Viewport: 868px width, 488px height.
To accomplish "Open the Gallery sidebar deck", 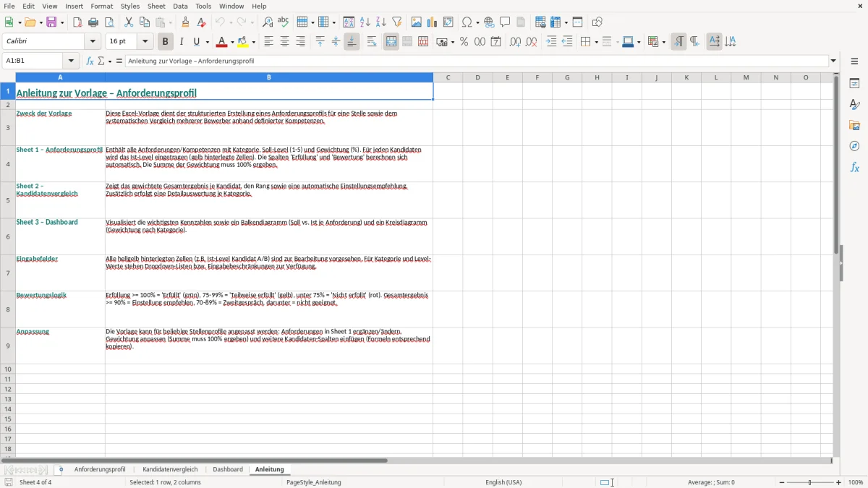I will pos(854,126).
